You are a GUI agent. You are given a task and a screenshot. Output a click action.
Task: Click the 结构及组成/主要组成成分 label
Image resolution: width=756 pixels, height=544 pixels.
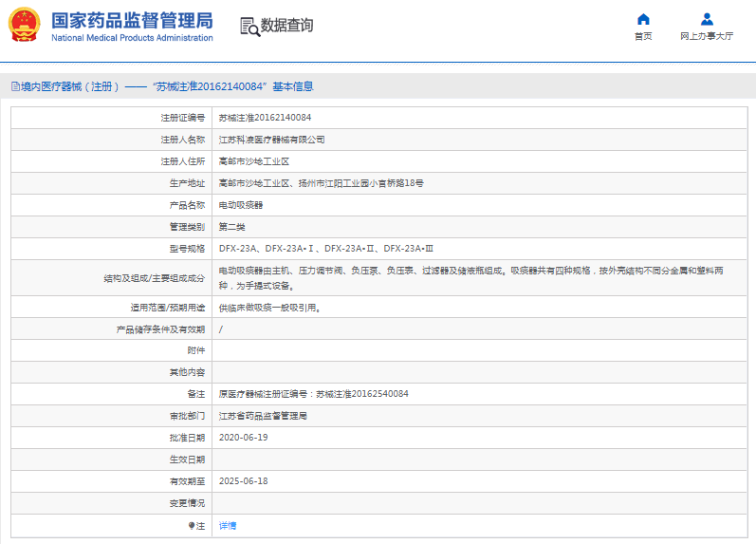(x=155, y=278)
